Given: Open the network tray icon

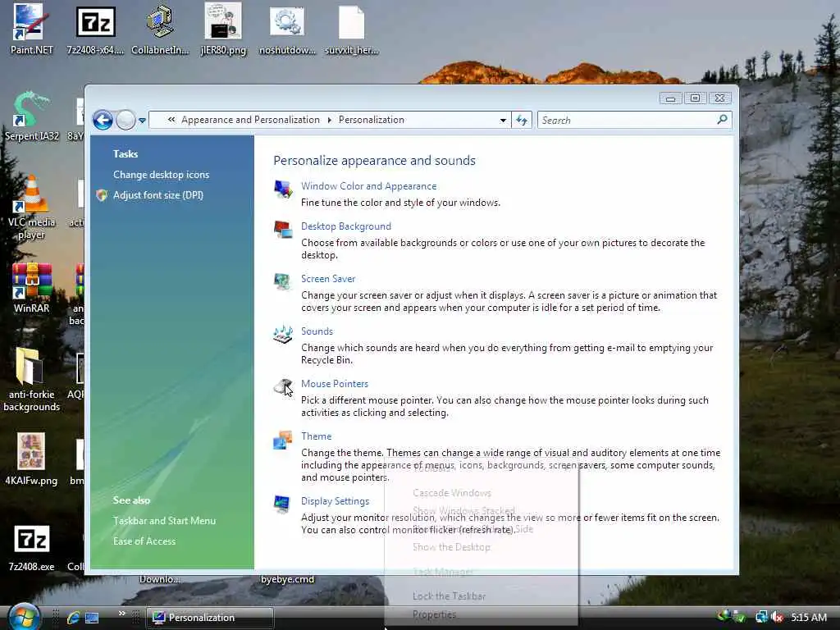Looking at the screenshot, I should click(x=761, y=617).
